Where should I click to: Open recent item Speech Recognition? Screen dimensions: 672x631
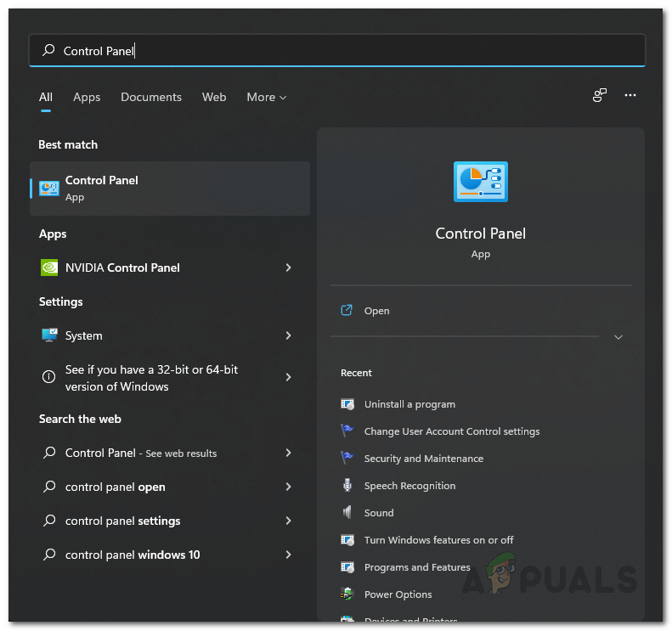(409, 486)
